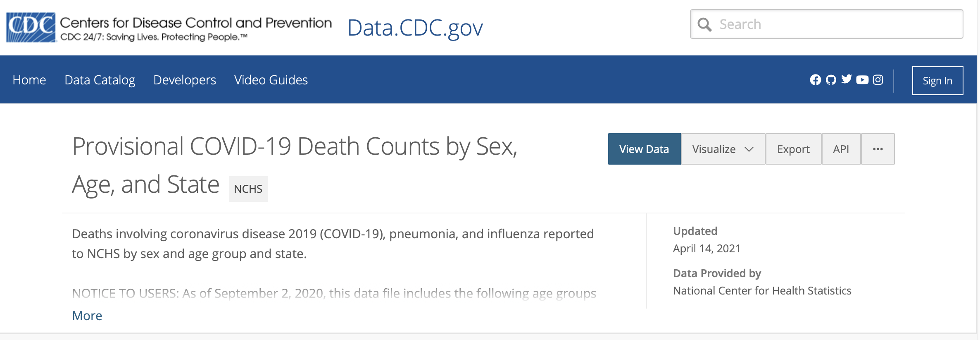Expand the description with More link
The height and width of the screenshot is (340, 980).
pos(87,316)
